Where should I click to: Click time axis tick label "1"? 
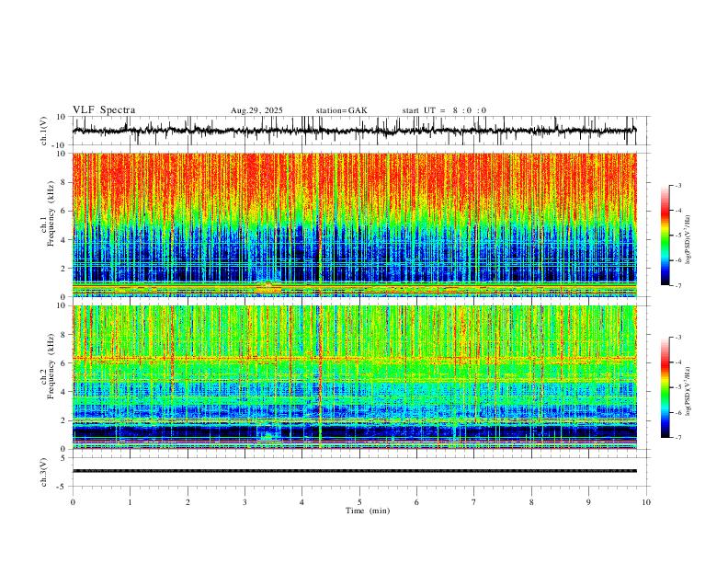[130, 502]
